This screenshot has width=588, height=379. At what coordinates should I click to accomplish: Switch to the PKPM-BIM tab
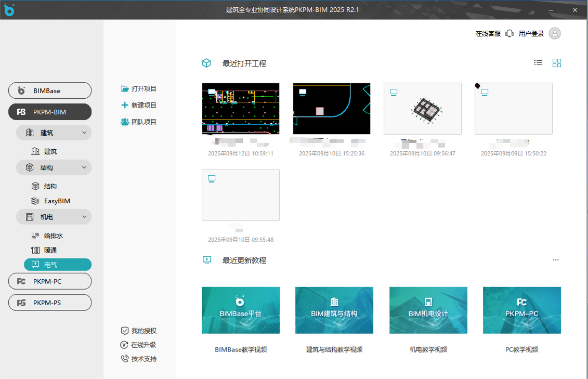(49, 111)
